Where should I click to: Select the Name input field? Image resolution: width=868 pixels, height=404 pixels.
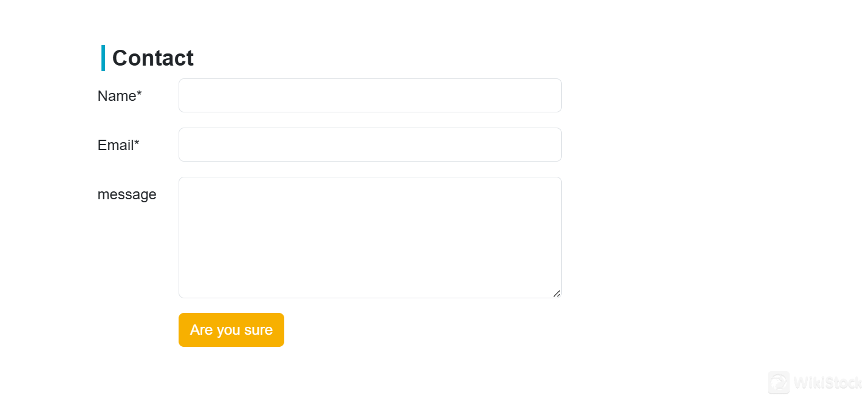[x=370, y=95]
